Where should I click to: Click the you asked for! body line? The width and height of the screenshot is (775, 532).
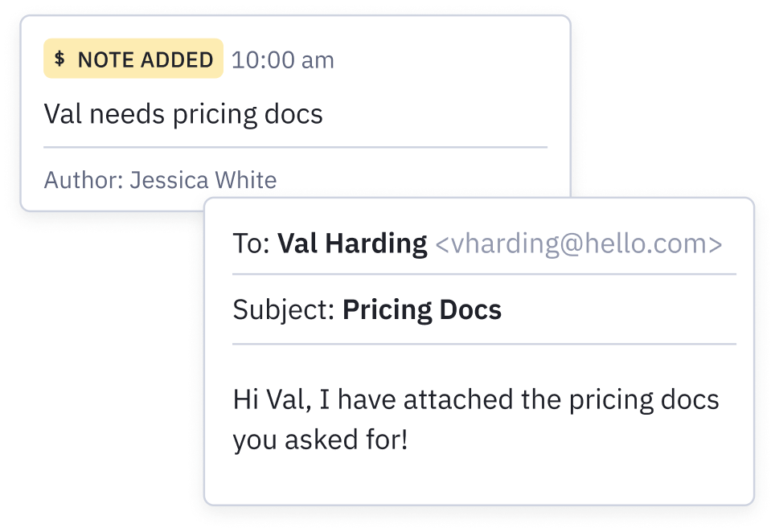[x=320, y=440]
